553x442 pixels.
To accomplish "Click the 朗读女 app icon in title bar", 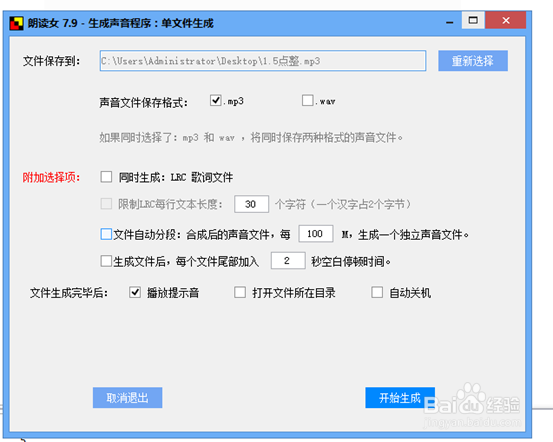I will pyautogui.click(x=16, y=23).
